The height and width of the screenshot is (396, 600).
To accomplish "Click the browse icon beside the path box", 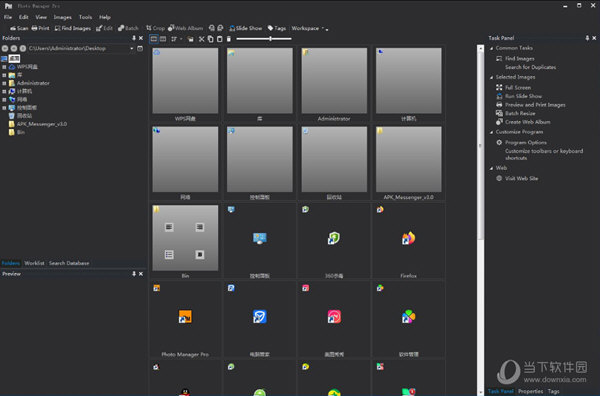I will click(140, 49).
